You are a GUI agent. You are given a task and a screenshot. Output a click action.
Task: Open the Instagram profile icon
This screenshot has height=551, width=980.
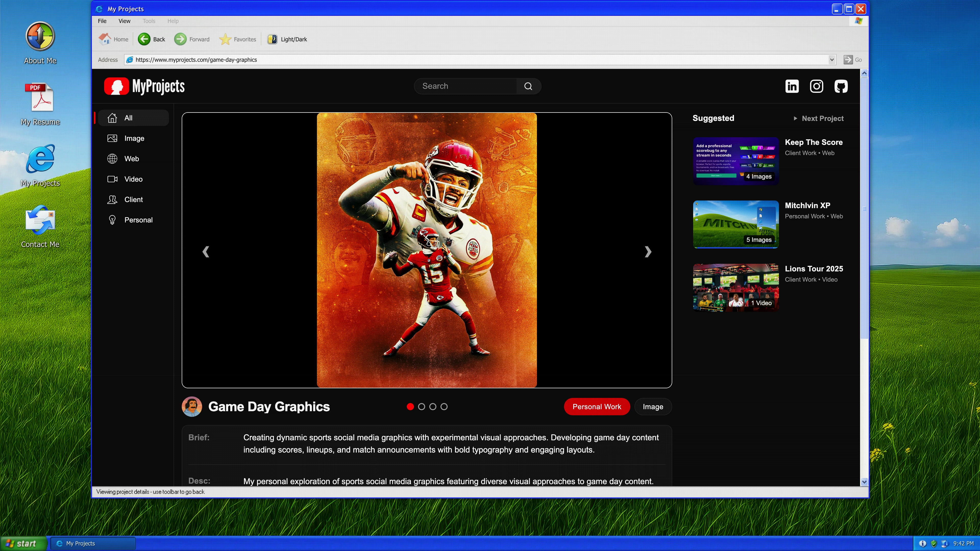pos(816,86)
